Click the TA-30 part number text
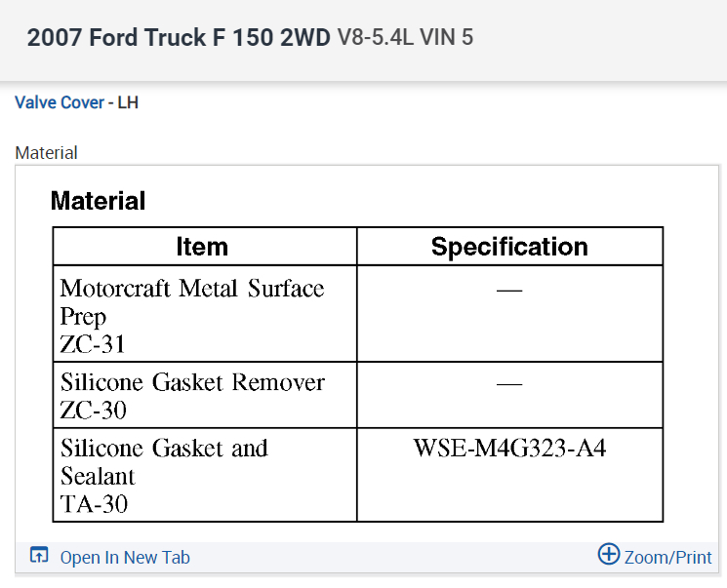 coord(94,504)
